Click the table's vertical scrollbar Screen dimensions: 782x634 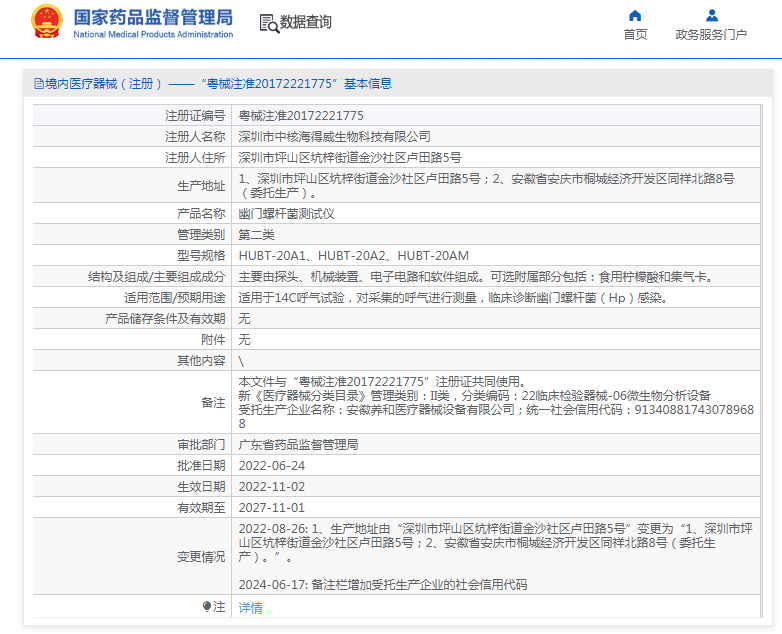pyautogui.click(x=762, y=361)
